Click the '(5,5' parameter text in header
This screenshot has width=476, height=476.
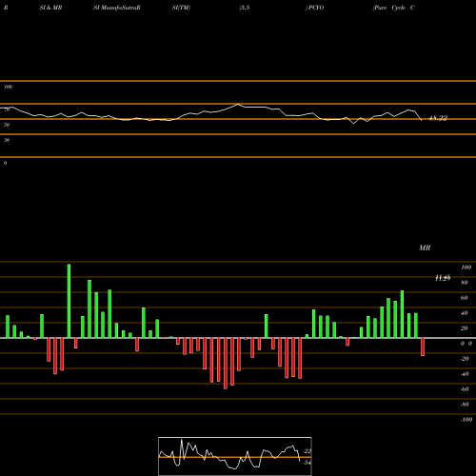[x=245, y=8]
